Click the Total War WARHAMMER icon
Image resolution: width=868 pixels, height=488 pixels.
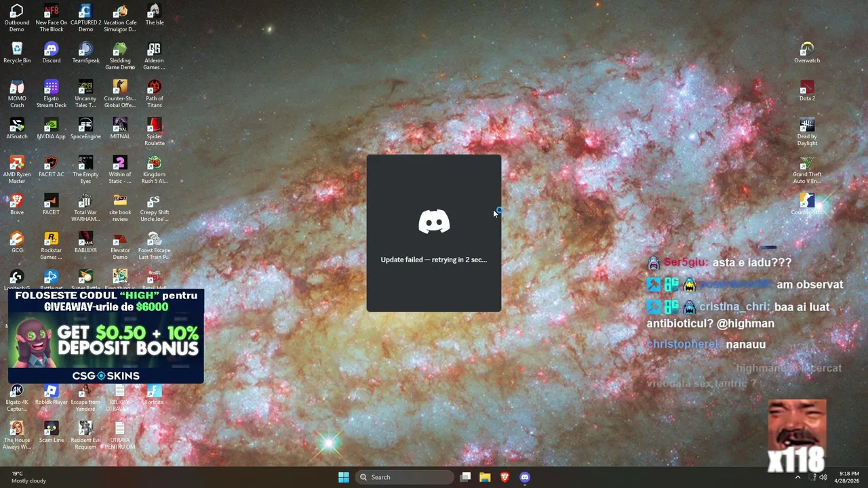point(85,208)
